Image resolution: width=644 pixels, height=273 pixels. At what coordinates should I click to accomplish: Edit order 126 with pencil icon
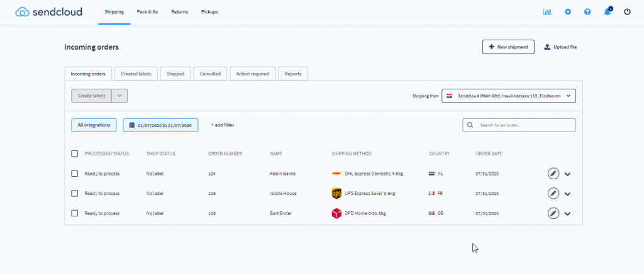pyautogui.click(x=553, y=213)
